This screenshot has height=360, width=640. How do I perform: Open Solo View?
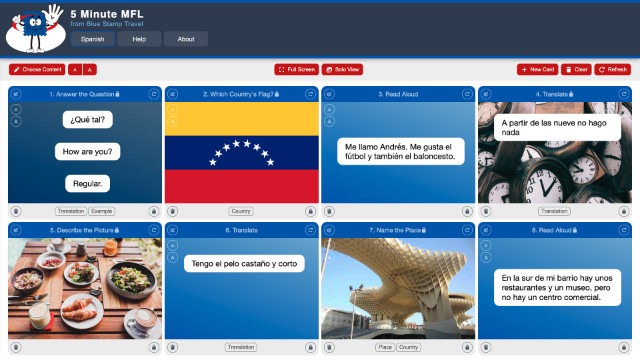click(342, 69)
